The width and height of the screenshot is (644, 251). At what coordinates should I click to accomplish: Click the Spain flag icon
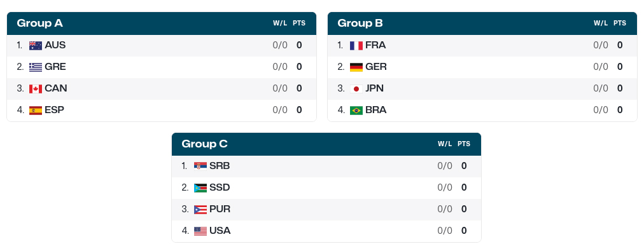[x=36, y=111]
